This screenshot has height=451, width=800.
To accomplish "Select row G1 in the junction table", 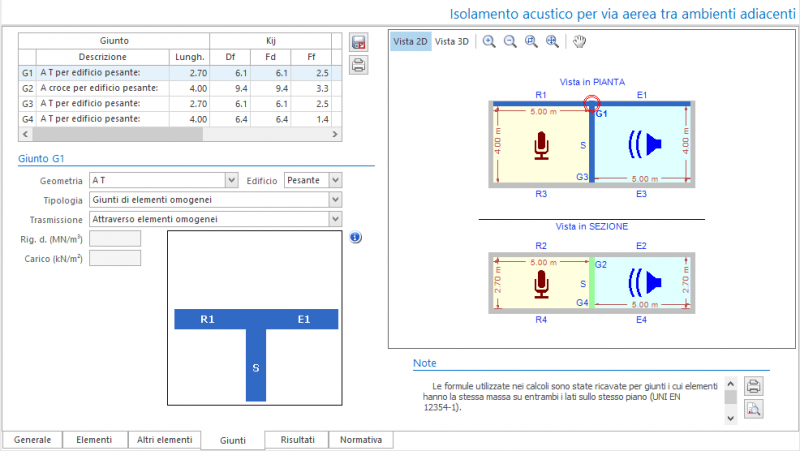I will [x=180, y=73].
